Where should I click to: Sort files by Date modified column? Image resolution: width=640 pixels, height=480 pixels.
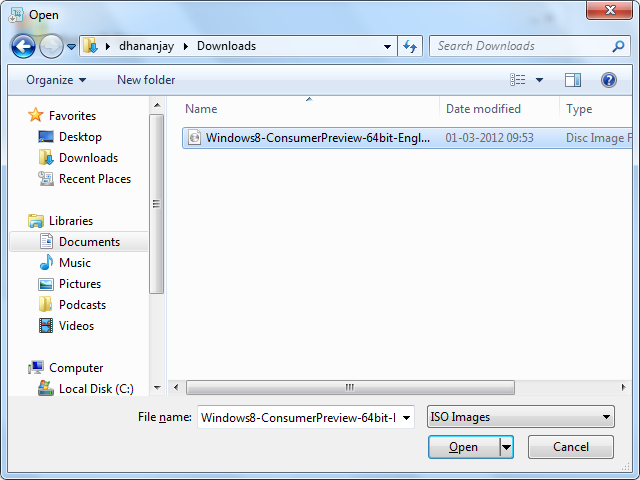pos(483,109)
